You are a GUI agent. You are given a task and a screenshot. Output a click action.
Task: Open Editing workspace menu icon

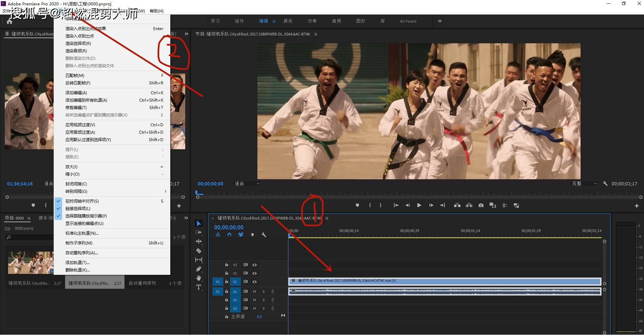274,21
